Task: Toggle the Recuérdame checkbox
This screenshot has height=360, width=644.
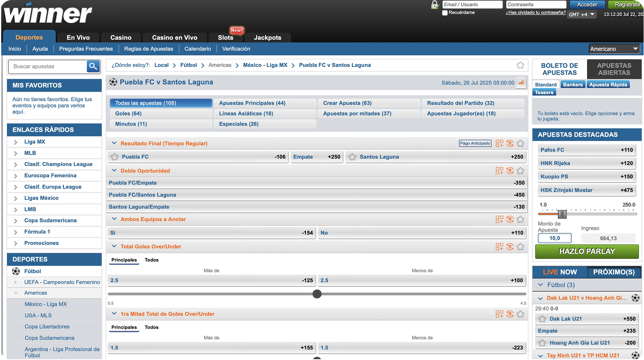Action: pos(445,13)
